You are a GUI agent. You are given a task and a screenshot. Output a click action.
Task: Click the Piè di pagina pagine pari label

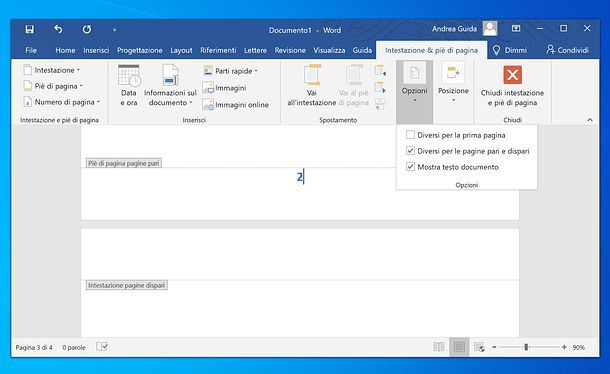coord(124,163)
